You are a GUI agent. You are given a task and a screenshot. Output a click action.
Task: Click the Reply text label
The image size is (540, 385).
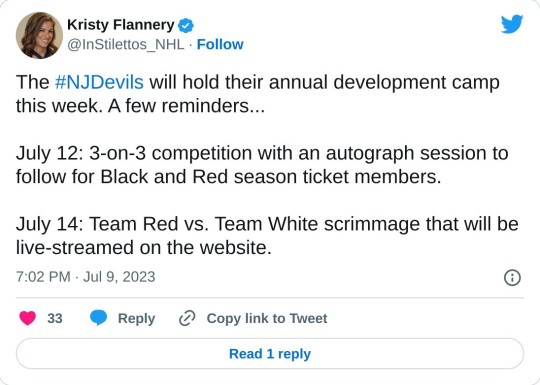tap(136, 318)
